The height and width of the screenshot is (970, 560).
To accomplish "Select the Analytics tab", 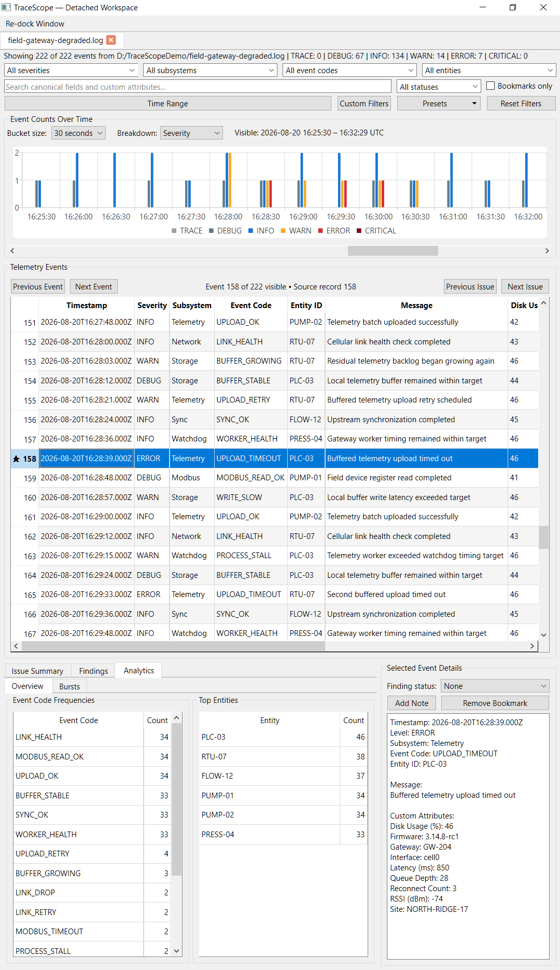I will coord(138,670).
